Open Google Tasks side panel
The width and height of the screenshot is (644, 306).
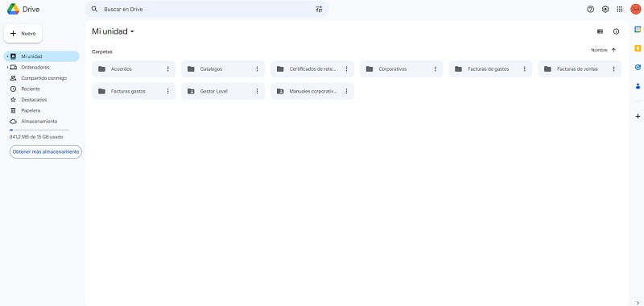point(638,67)
